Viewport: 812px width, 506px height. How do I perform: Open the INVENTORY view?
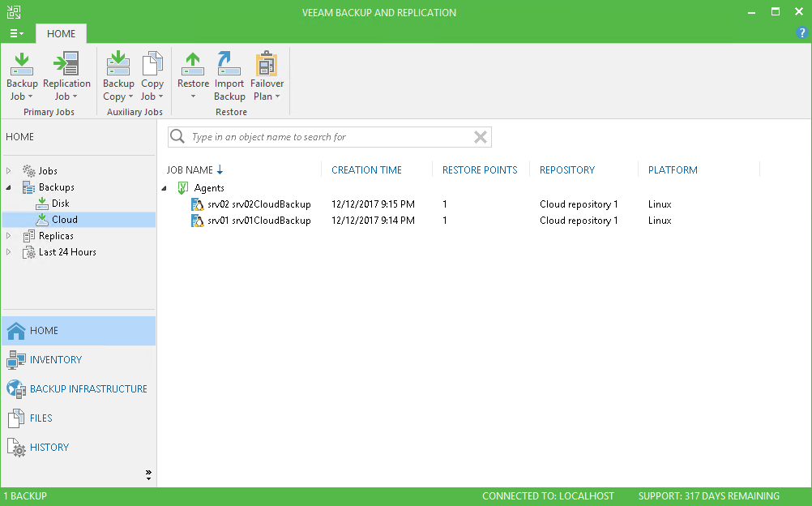[79, 360]
